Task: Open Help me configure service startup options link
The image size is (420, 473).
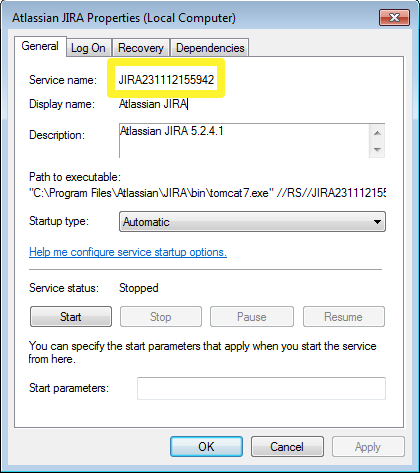Action: pyautogui.click(x=128, y=252)
